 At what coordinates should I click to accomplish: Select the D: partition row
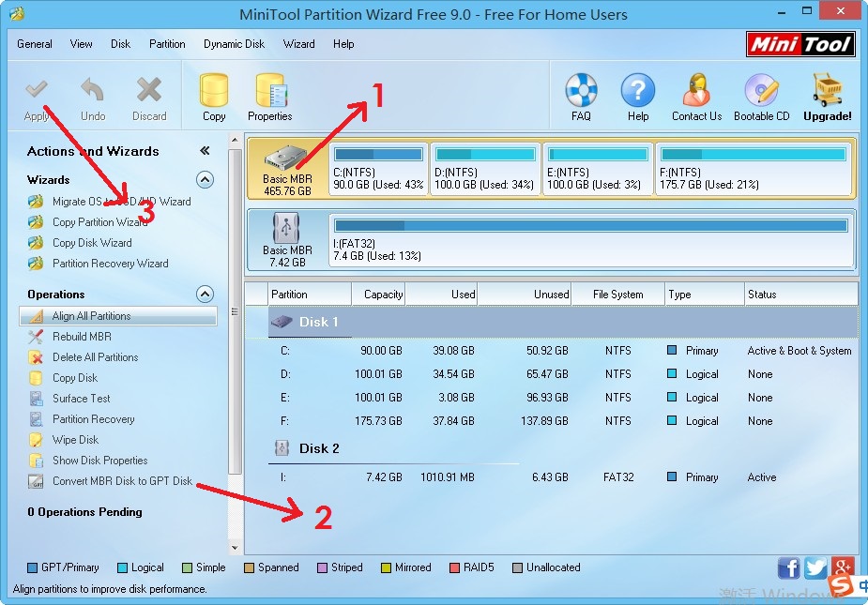(552, 374)
